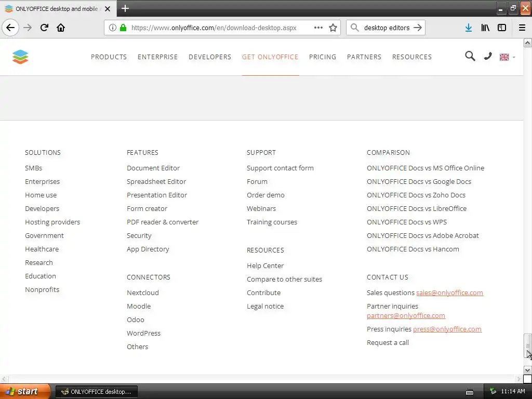Open Help Center link
532x399 pixels.
[x=265, y=265]
